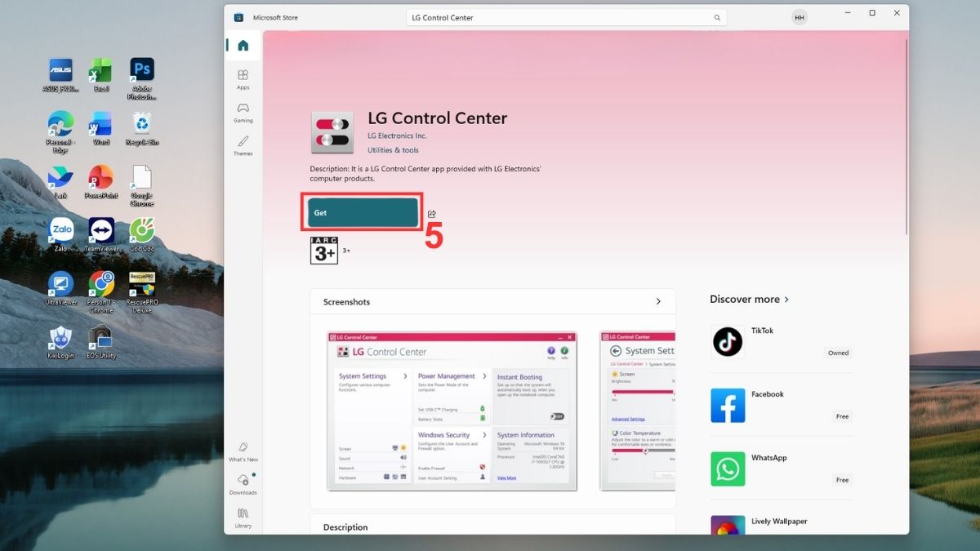
Task: Open the Gaming section in sidebar
Action: click(x=243, y=113)
